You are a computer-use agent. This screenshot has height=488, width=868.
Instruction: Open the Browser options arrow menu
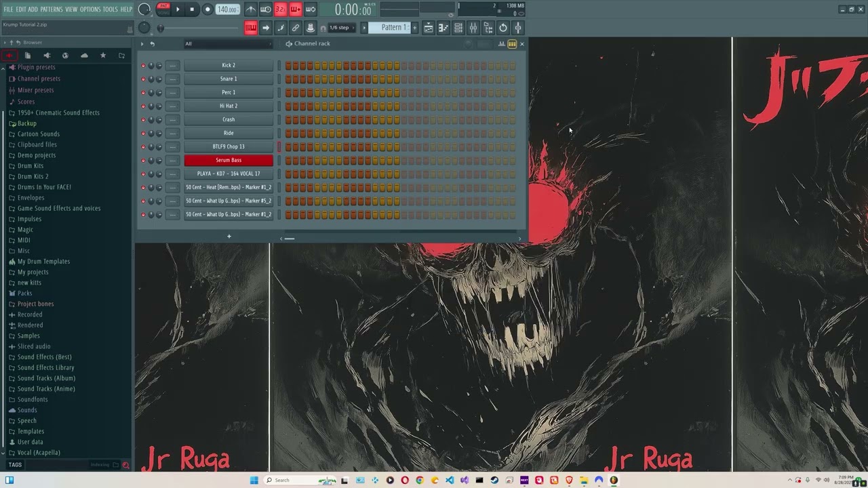tap(5, 43)
